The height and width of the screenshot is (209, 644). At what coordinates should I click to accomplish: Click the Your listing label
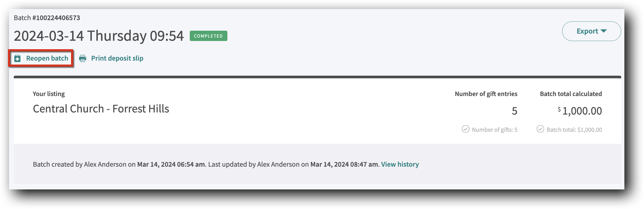pos(49,94)
